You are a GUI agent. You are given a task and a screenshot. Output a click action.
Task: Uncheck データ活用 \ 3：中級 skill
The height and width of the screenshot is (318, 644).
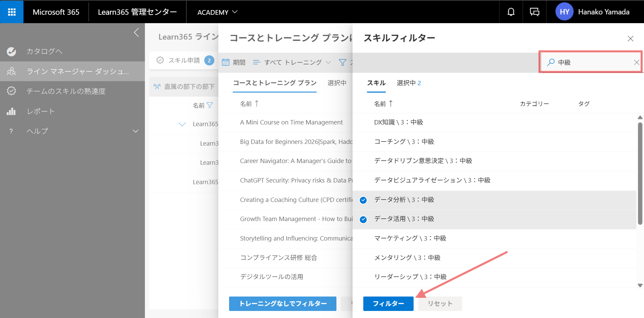click(x=363, y=219)
